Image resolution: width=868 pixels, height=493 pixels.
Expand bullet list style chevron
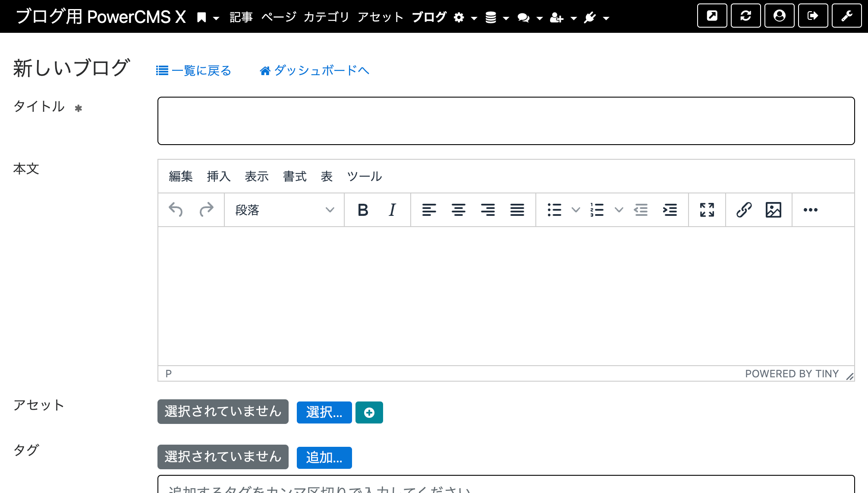576,210
